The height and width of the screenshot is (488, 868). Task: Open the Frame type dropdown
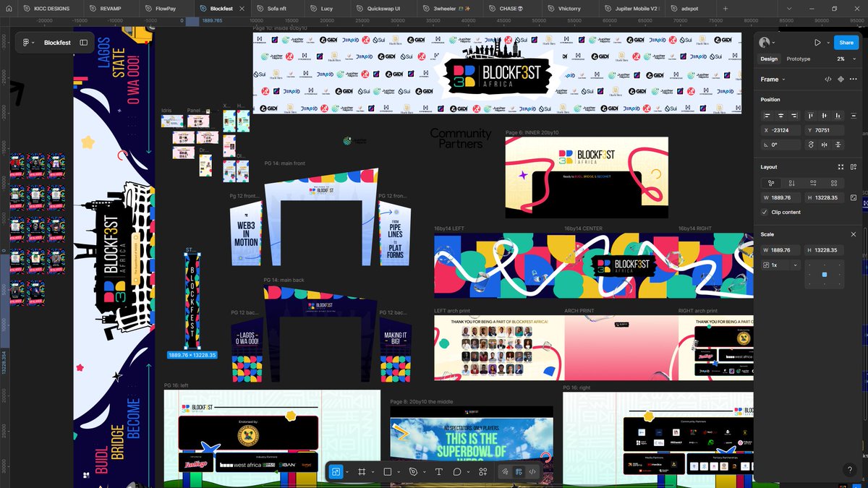click(773, 79)
